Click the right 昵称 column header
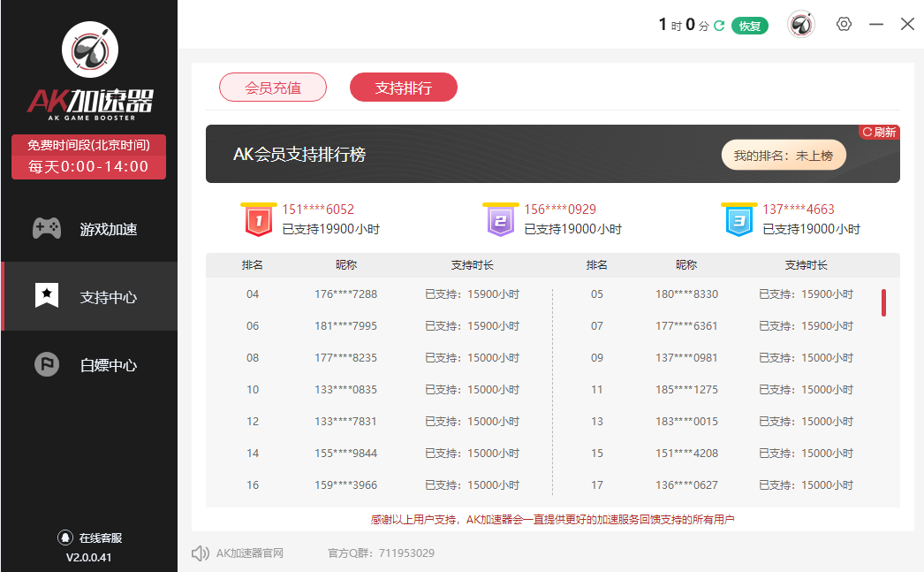 686,265
